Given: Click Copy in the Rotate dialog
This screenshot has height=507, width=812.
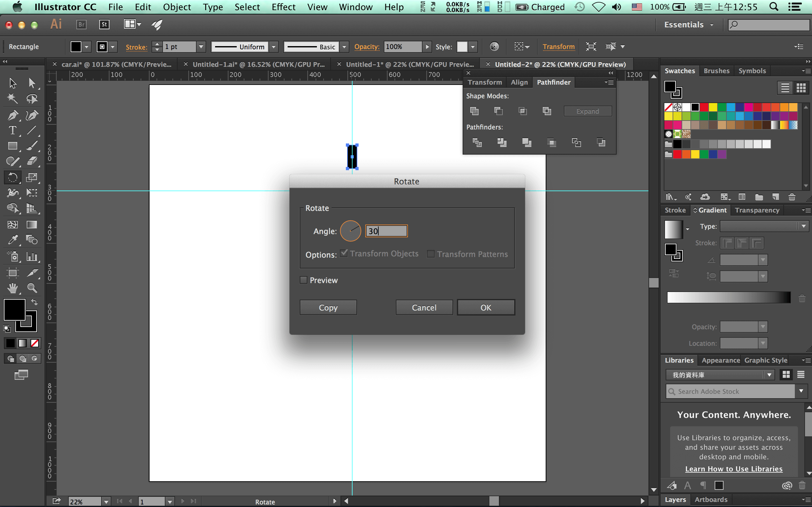Looking at the screenshot, I should coord(328,308).
